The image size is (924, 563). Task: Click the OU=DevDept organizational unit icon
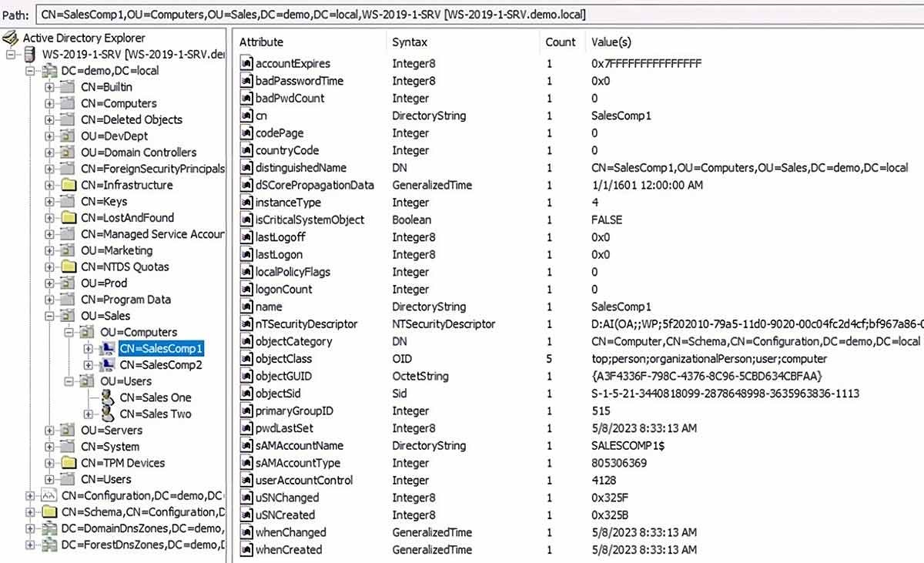click(69, 136)
